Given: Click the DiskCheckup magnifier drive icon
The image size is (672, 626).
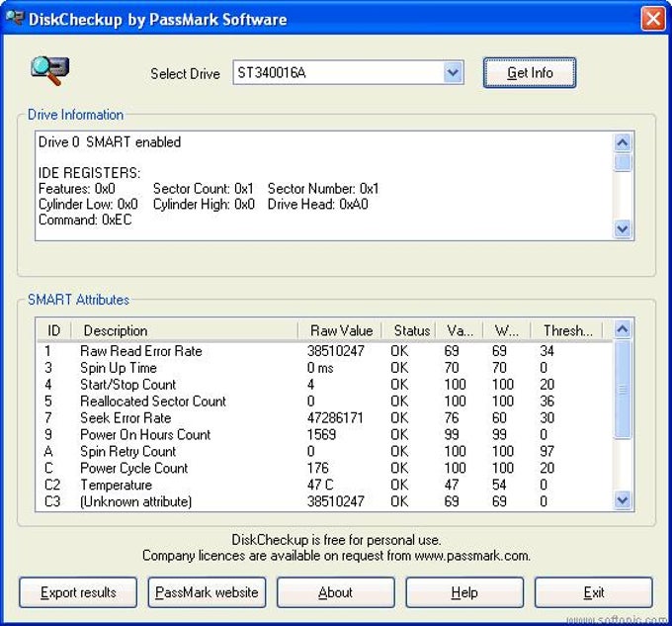Looking at the screenshot, I should tap(49, 71).
